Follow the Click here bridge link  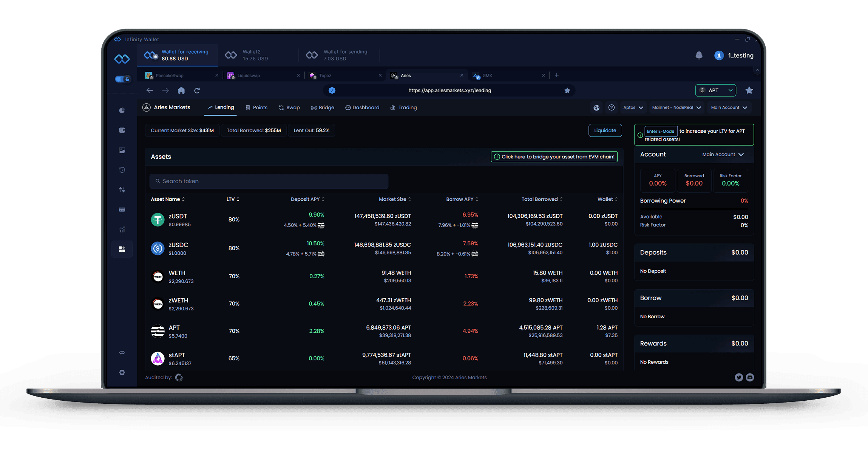(513, 157)
